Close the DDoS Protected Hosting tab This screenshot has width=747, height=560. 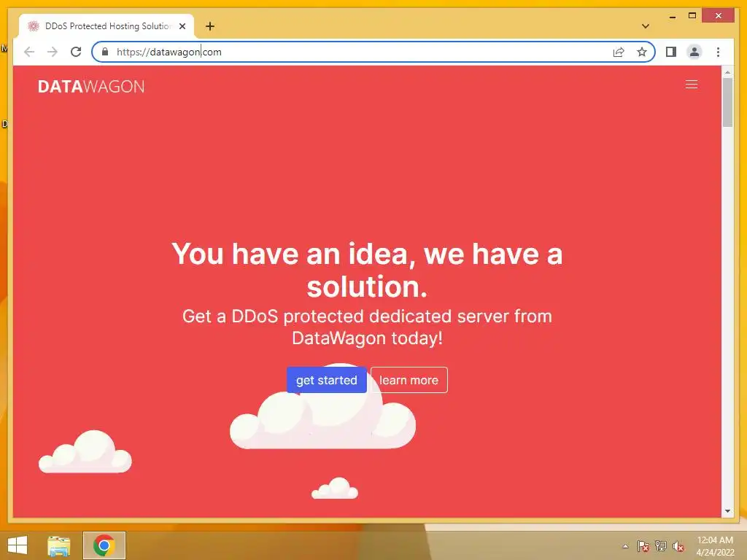pos(182,26)
